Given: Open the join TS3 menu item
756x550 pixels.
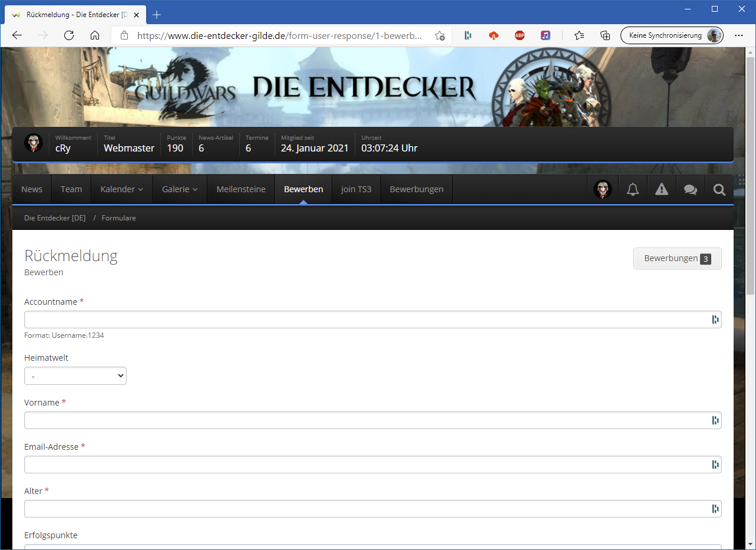Looking at the screenshot, I should click(x=356, y=189).
